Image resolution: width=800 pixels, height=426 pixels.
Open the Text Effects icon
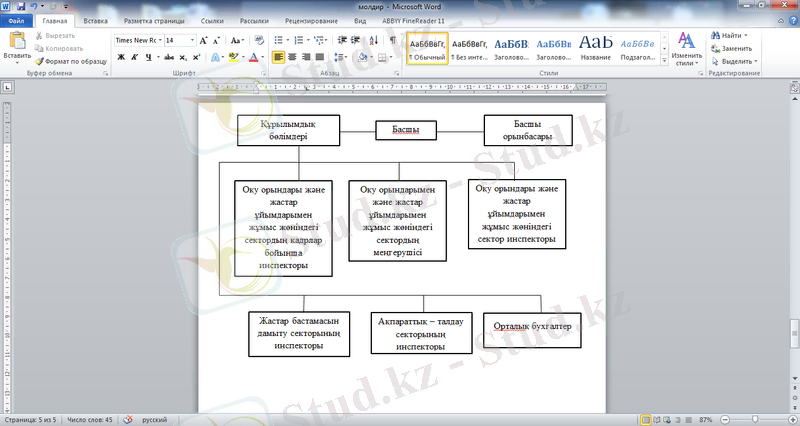click(x=215, y=57)
